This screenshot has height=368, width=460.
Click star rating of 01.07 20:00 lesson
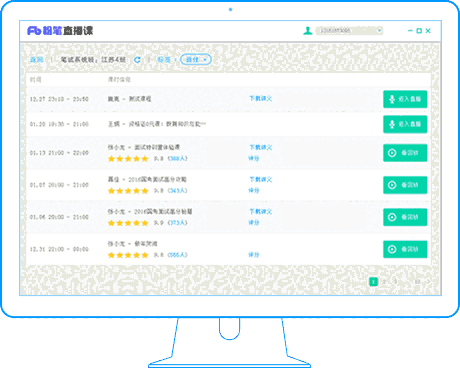(128, 191)
